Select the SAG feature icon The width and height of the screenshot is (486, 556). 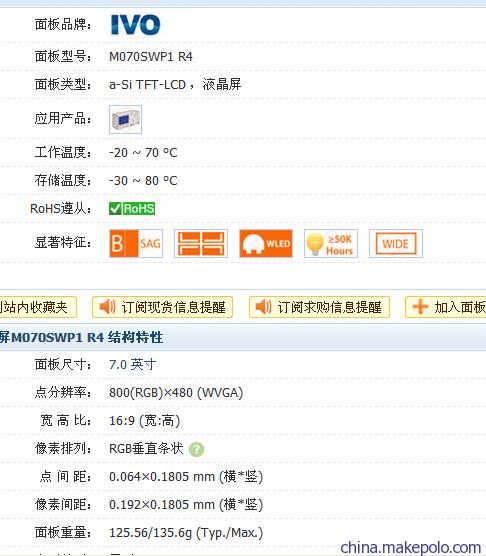(136, 243)
